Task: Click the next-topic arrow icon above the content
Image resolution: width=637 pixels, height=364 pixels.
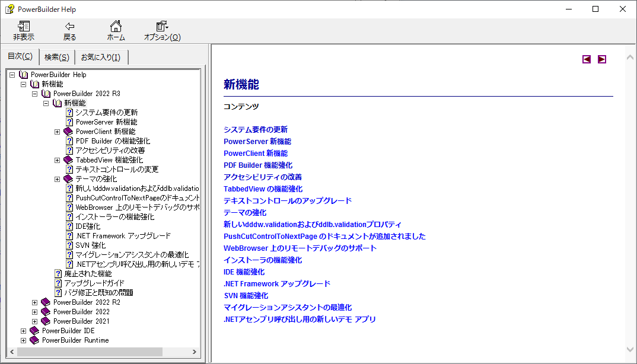Action: point(601,59)
